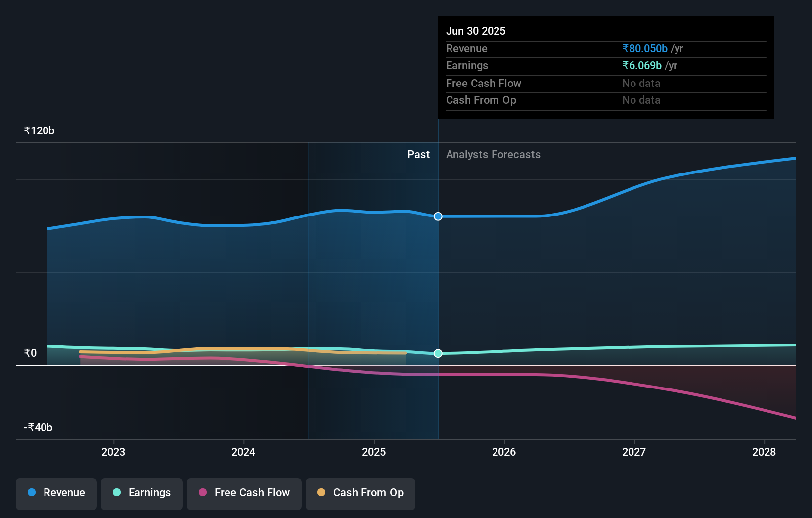Switch to the Past section

tap(418, 154)
